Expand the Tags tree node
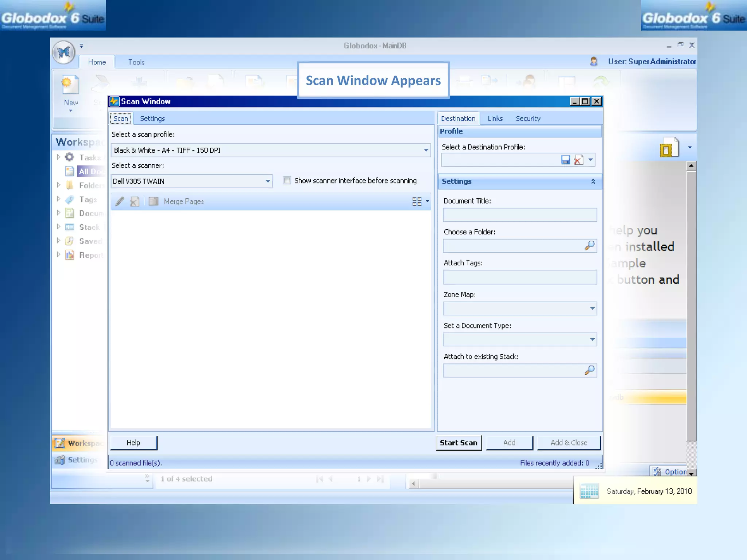Screen dimensions: 747x560 (58, 199)
